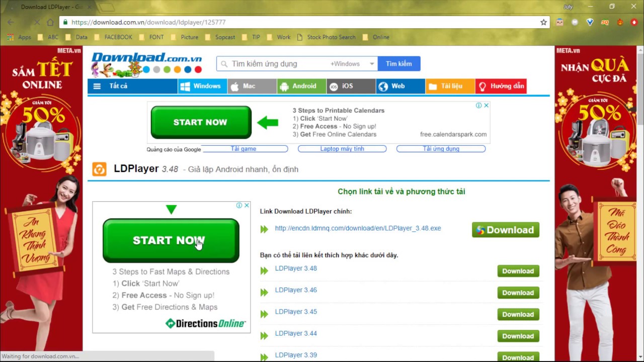This screenshot has width=644, height=362.
Task: Click the July profile button
Action: click(x=568, y=7)
